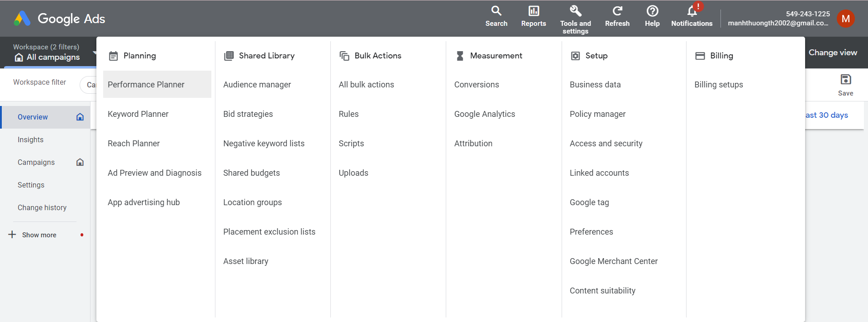Image resolution: width=868 pixels, height=322 pixels.
Task: Open Google Merchant Center
Action: 614,261
